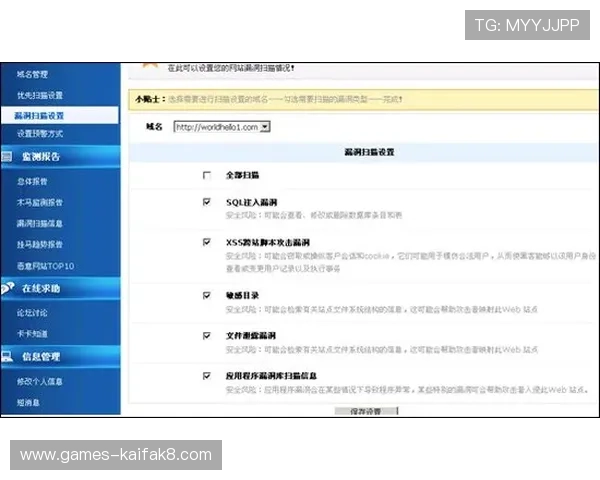The width and height of the screenshot is (600, 480).
Task: Open 漏洞扫描信息 in sidebar
Action: 40,224
